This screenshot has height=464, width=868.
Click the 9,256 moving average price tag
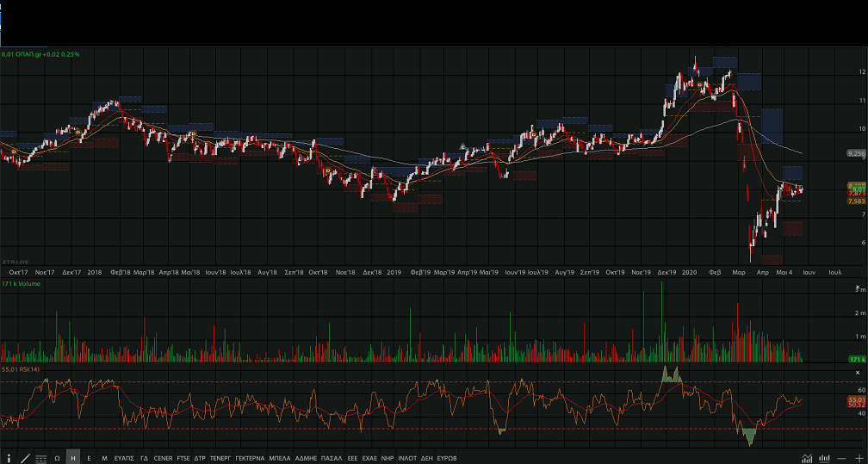click(x=855, y=153)
